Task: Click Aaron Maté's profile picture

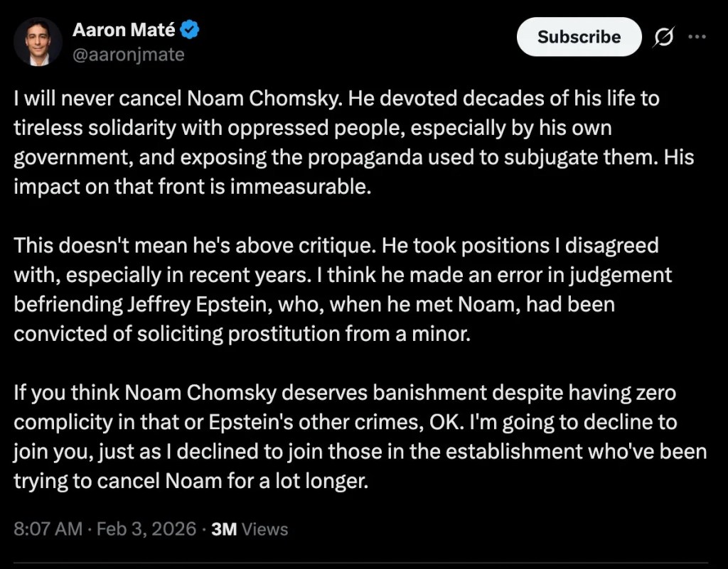Action: 38,41
